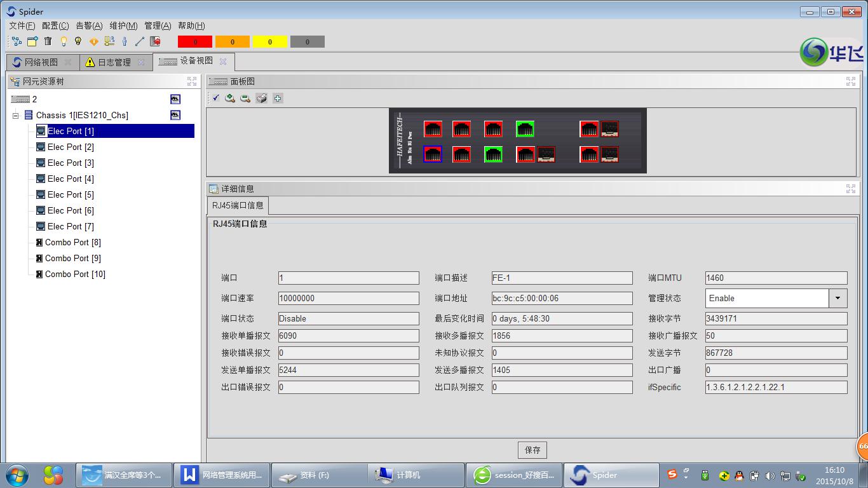Click the printer icon in panel toolbar
Image resolution: width=868 pixels, height=488 pixels.
pyautogui.click(x=261, y=98)
